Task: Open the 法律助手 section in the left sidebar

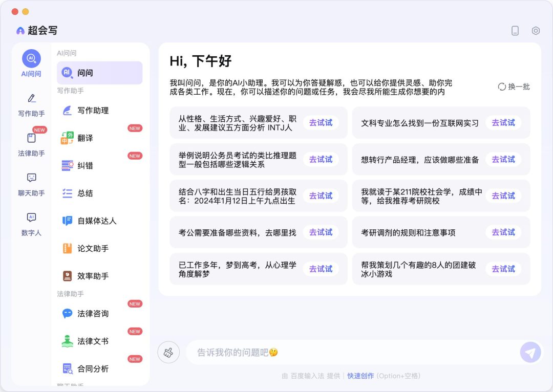Action: (x=31, y=144)
